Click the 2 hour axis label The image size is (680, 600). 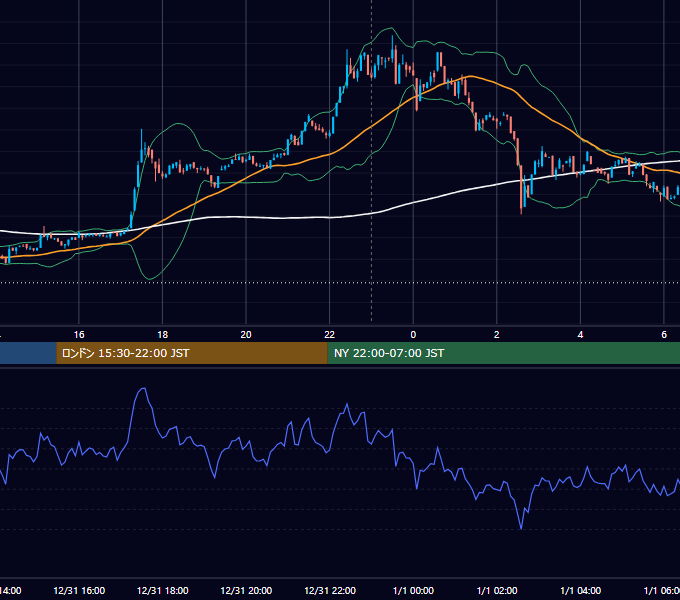click(497, 335)
